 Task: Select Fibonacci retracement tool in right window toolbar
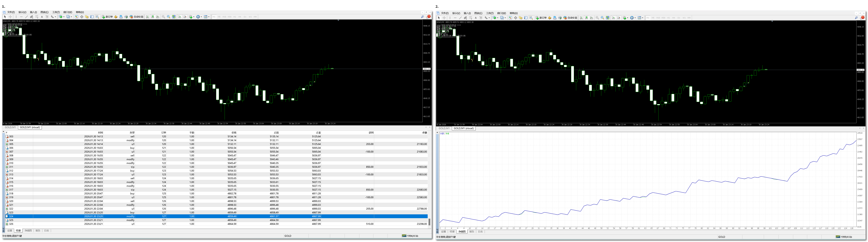pyautogui.click(x=471, y=18)
